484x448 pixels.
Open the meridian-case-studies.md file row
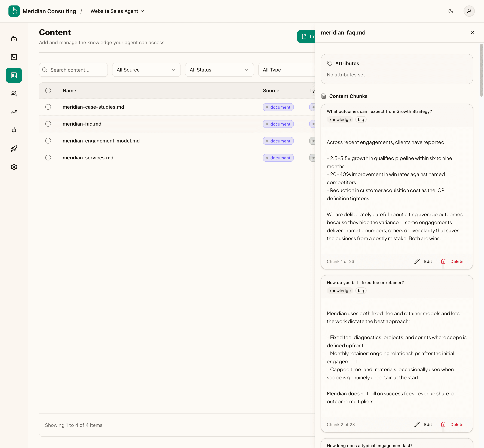(177, 107)
